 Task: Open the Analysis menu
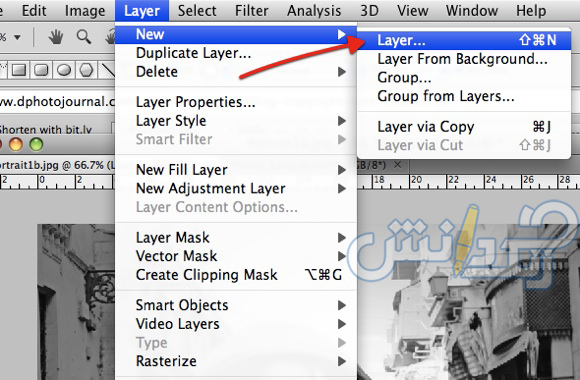[314, 11]
